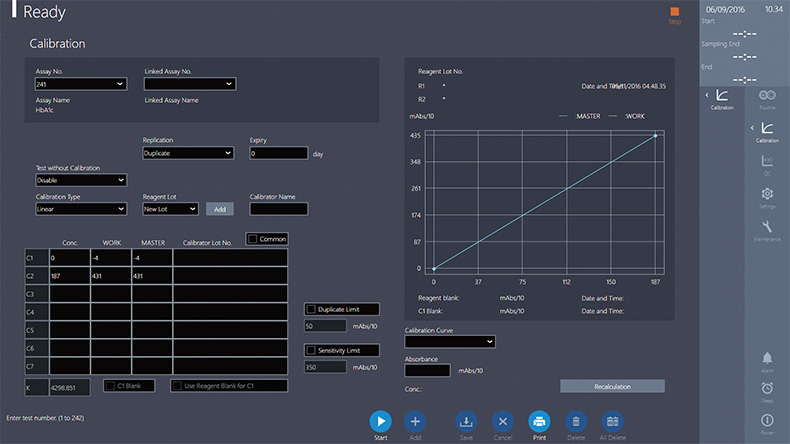Click the Expiry day field
This screenshot has height=444, width=790.
point(279,153)
